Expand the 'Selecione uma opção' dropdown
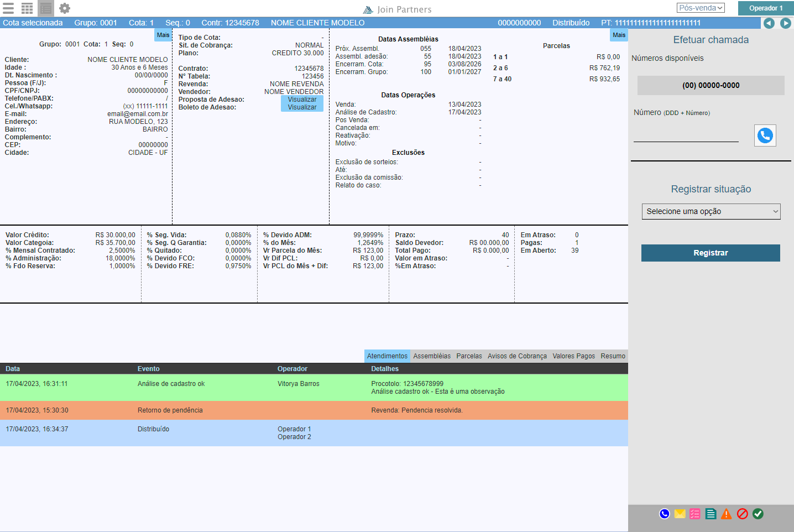 pyautogui.click(x=711, y=211)
